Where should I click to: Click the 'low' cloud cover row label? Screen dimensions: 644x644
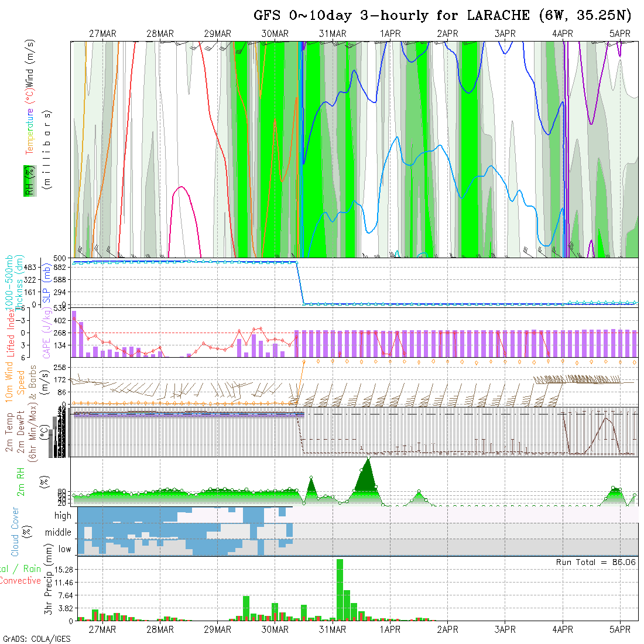click(64, 549)
